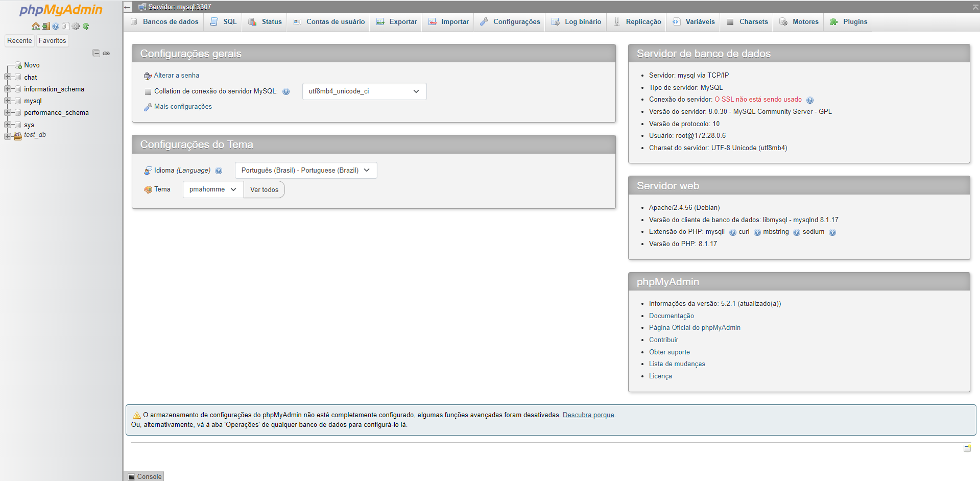Expand the chat database tree

8,77
